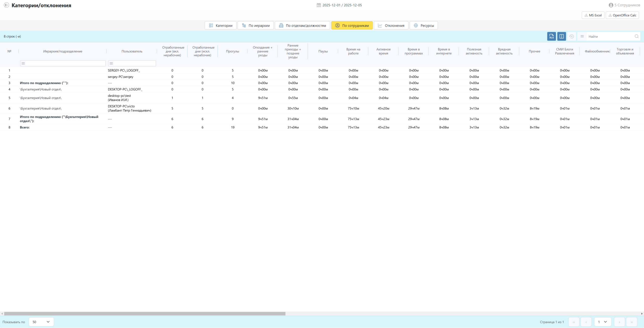Click the sigma icon beside the title
644x328 pixels.
[7, 5]
